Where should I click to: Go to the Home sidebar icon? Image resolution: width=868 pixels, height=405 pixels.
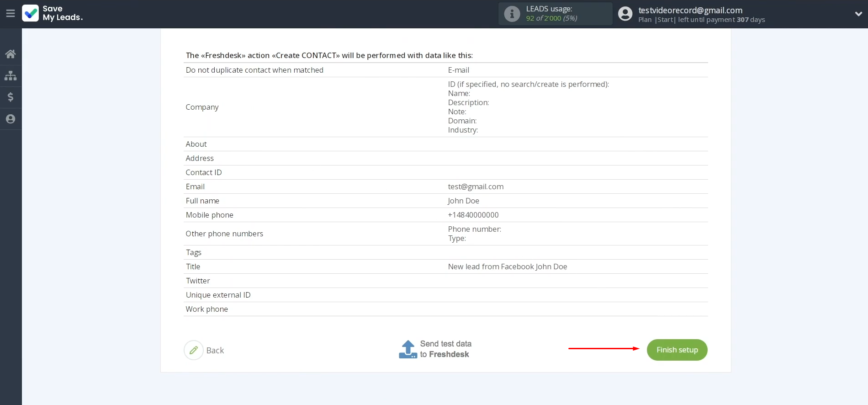(11, 54)
